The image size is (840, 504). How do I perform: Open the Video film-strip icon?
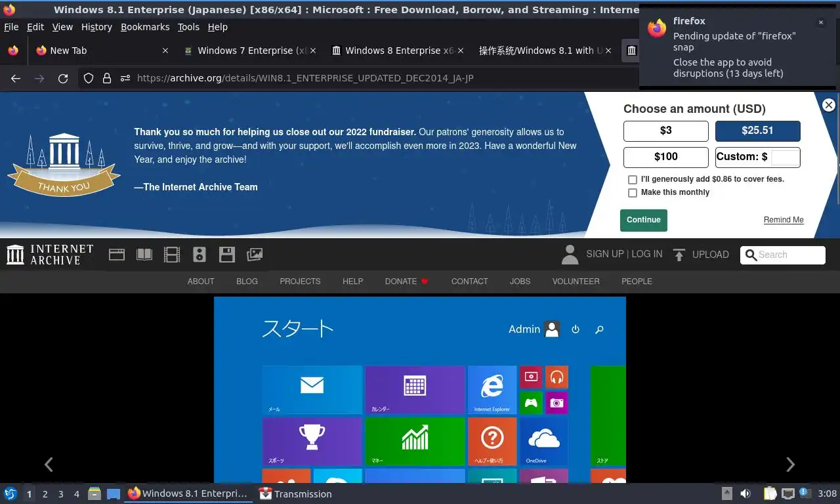(172, 255)
